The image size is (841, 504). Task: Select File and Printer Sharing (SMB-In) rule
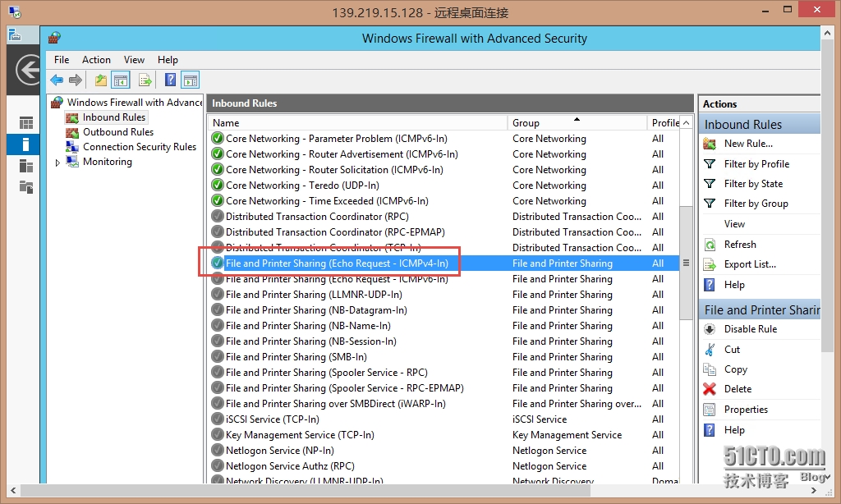(x=296, y=356)
